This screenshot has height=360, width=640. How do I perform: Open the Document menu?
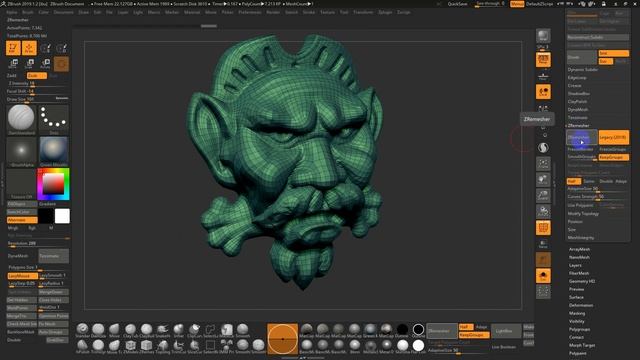point(64,12)
